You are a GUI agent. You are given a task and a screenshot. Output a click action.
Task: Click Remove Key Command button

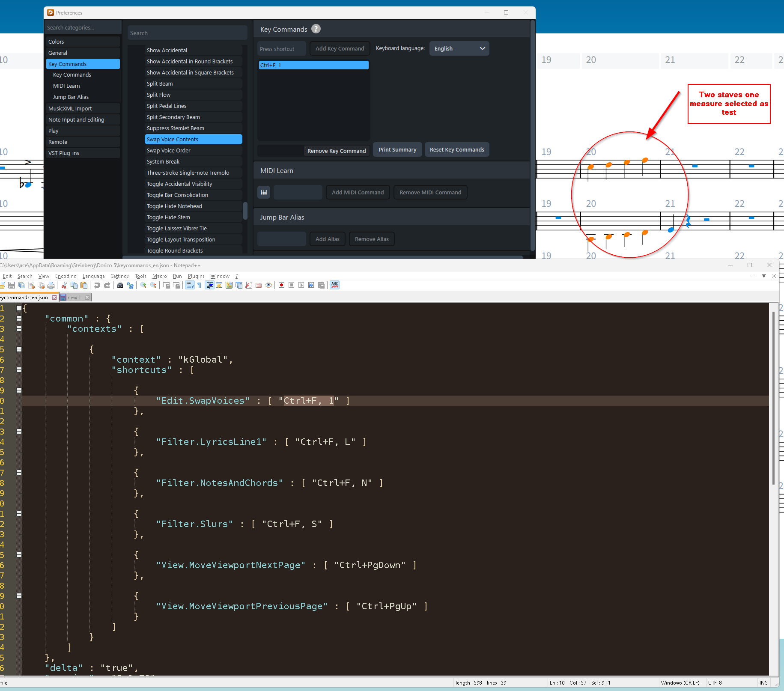337,151
